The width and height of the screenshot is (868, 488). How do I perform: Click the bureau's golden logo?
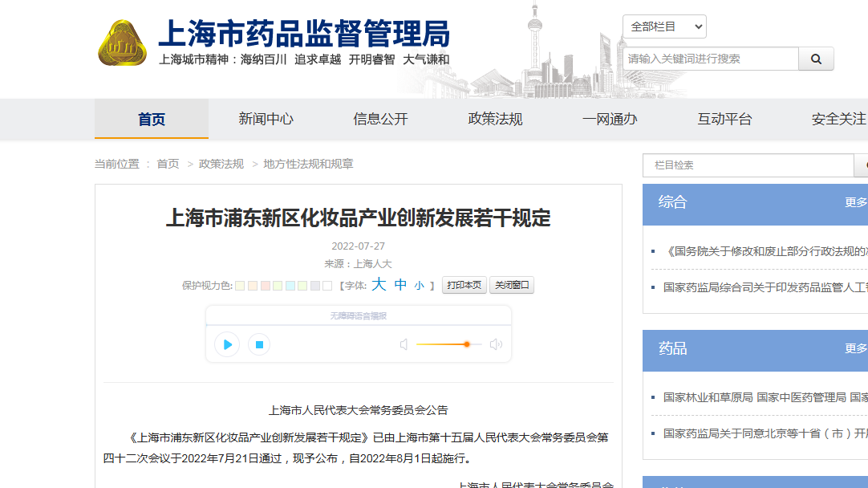click(x=122, y=43)
